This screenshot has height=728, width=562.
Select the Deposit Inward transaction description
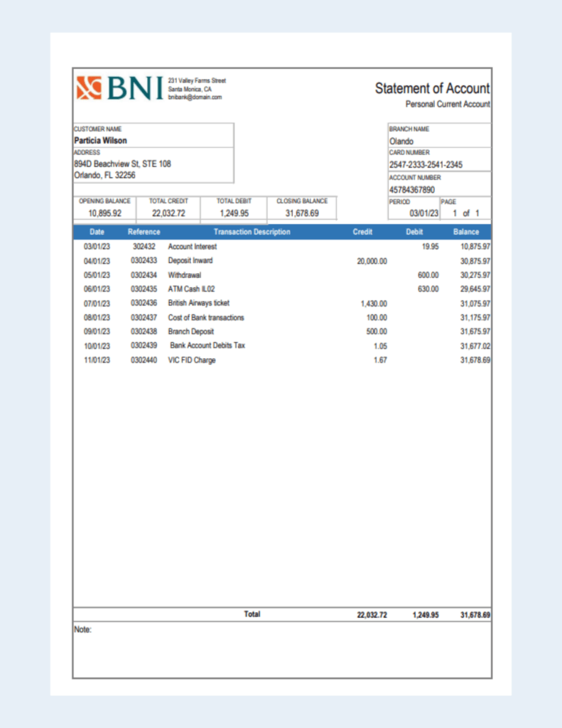pos(190,261)
